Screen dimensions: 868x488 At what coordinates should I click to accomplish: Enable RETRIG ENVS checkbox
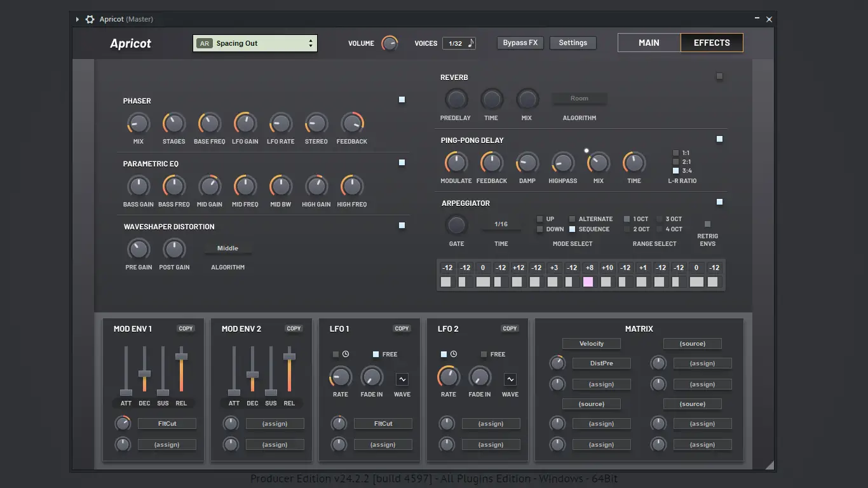coord(707,224)
